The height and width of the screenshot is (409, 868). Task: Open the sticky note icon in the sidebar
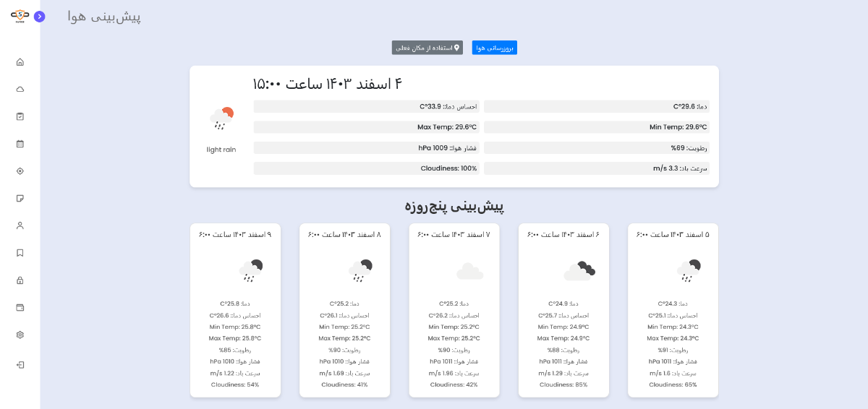point(20,198)
